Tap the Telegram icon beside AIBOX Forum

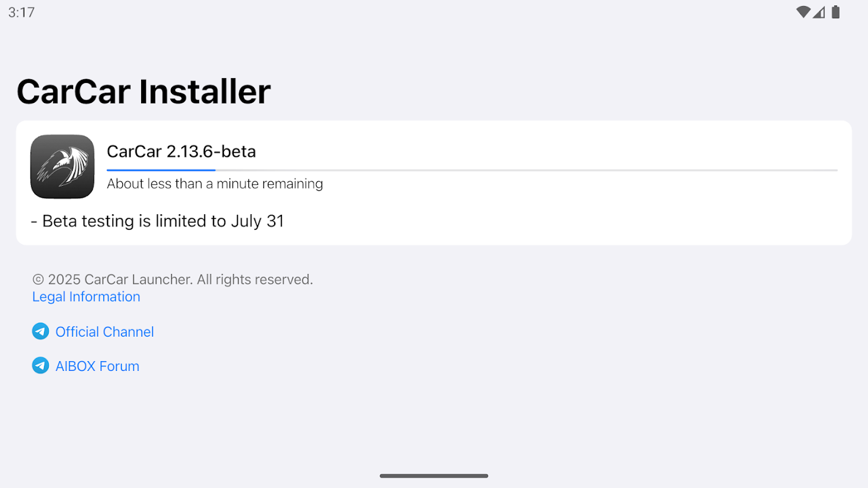pos(40,365)
